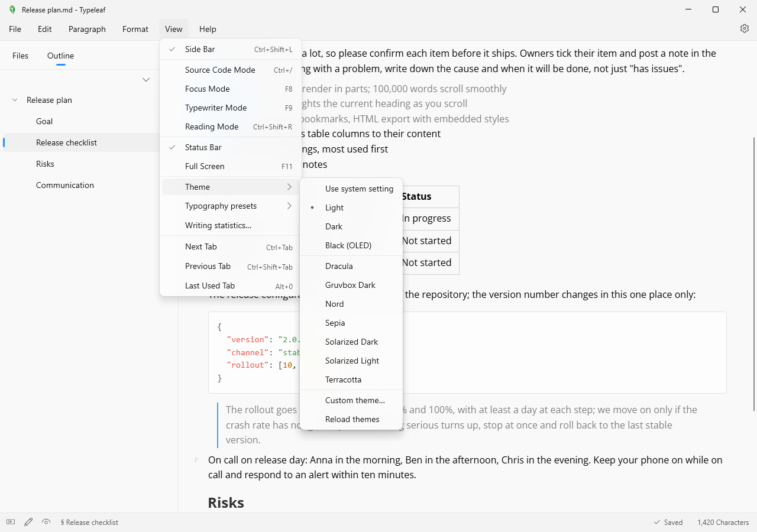
Task: Apply the Terracotta theme
Action: [351, 379]
